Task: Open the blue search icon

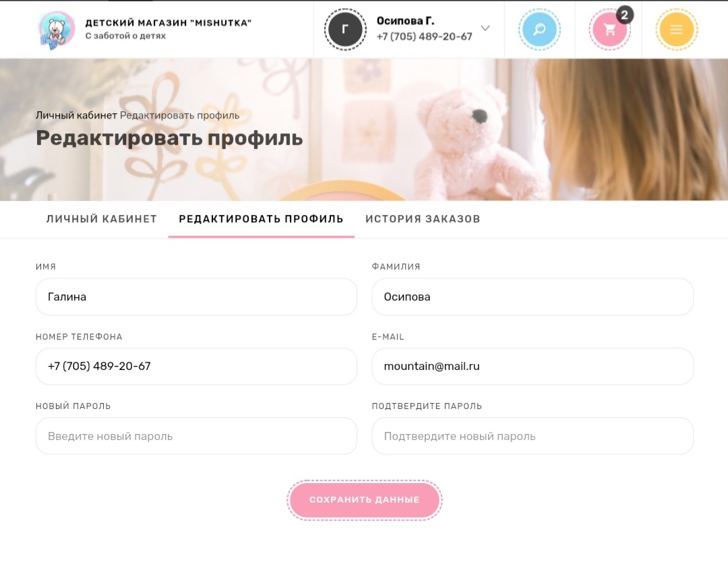Action: [x=539, y=29]
